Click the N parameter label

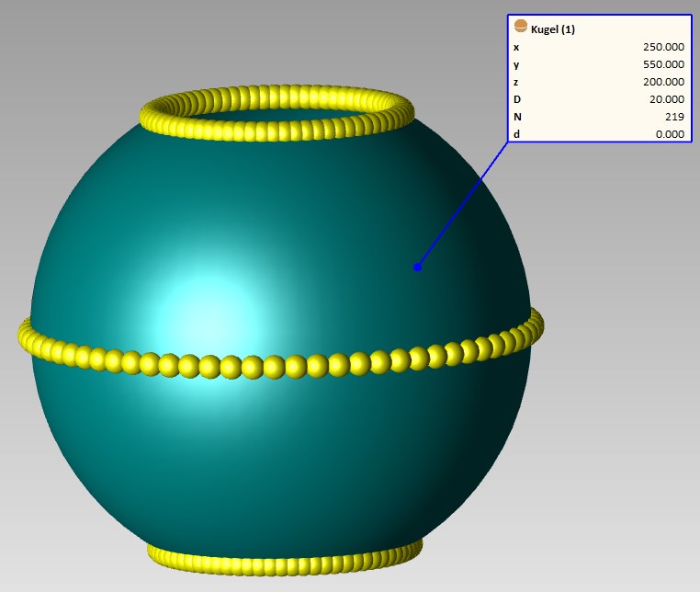pyautogui.click(x=516, y=117)
